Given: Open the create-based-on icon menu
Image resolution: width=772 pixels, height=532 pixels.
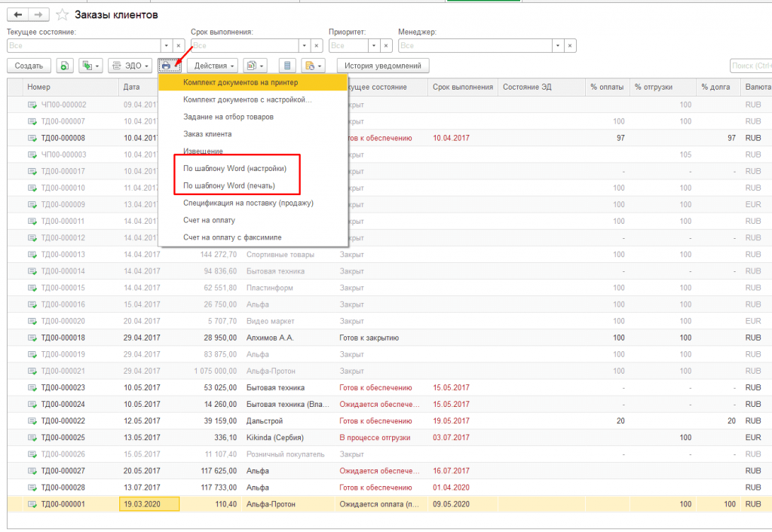Looking at the screenshot, I should pos(90,66).
